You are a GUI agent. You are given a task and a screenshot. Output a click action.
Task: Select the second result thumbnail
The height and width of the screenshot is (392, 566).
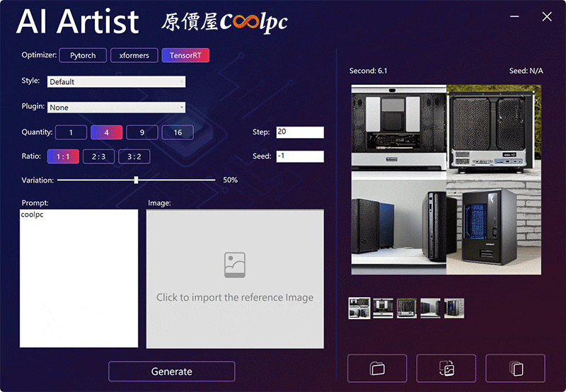click(383, 309)
